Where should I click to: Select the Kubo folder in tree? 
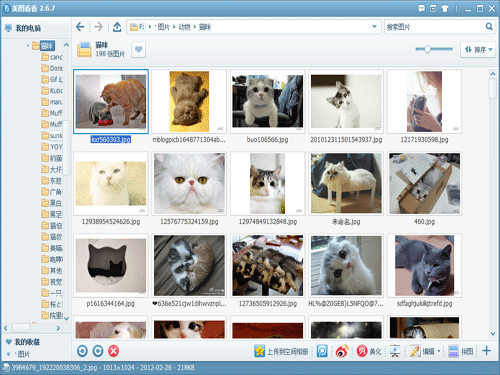click(x=52, y=91)
